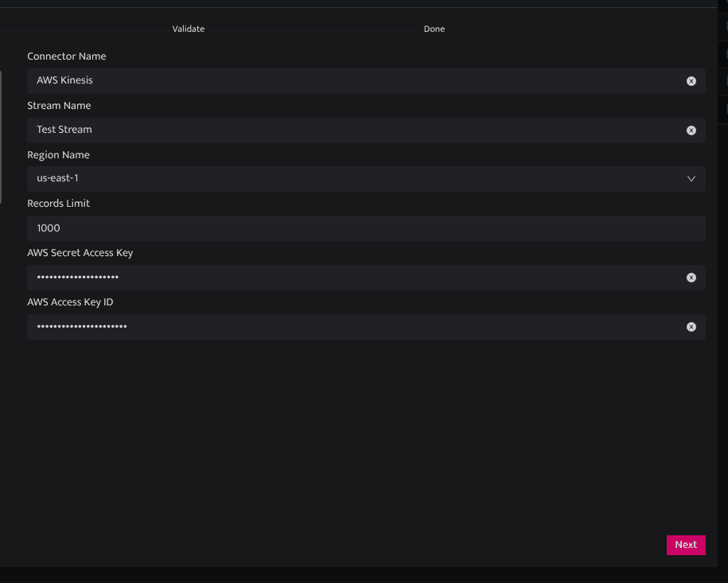
Task: Expand the Region Name dropdown chevron
Action: point(691,179)
